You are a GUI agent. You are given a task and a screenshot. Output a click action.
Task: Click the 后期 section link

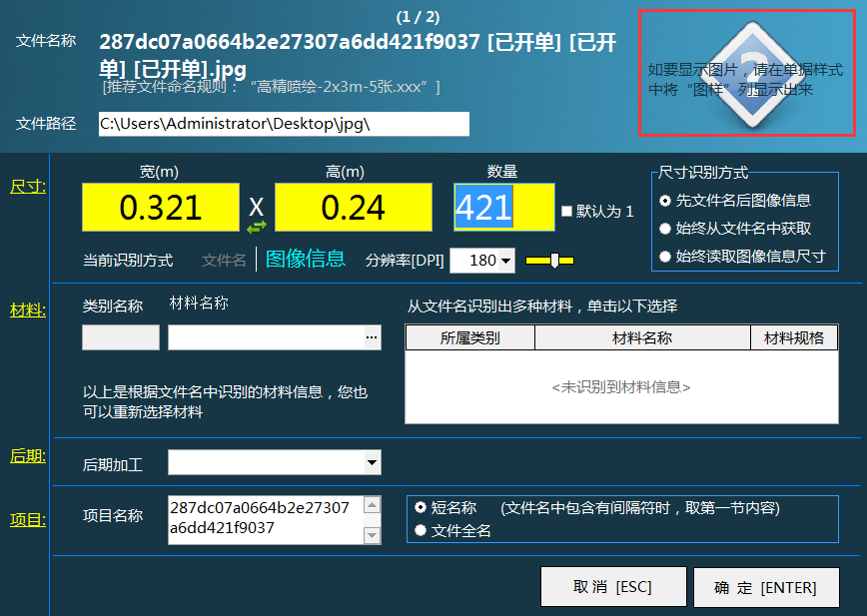tap(28, 456)
